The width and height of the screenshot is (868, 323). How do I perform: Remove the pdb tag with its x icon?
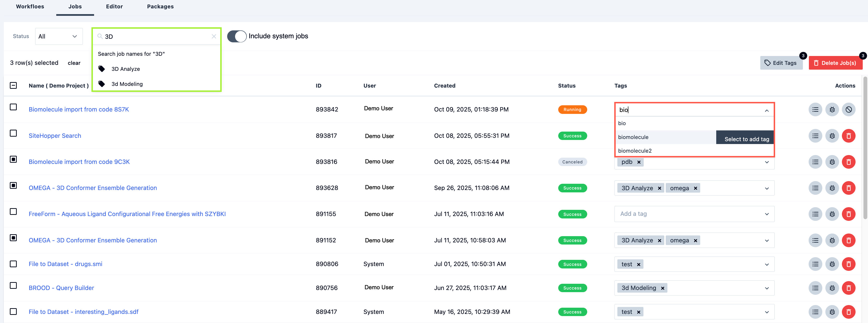[638, 162]
